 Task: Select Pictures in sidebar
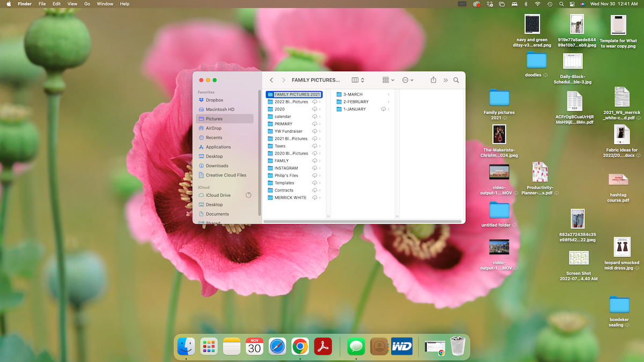click(224, 119)
